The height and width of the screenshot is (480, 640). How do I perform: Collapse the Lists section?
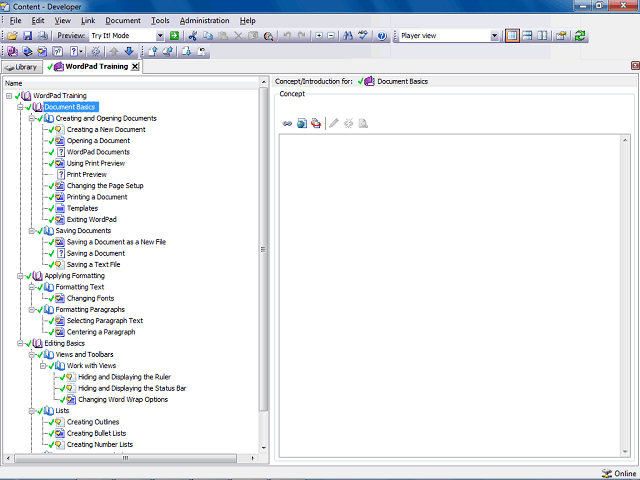(x=31, y=411)
